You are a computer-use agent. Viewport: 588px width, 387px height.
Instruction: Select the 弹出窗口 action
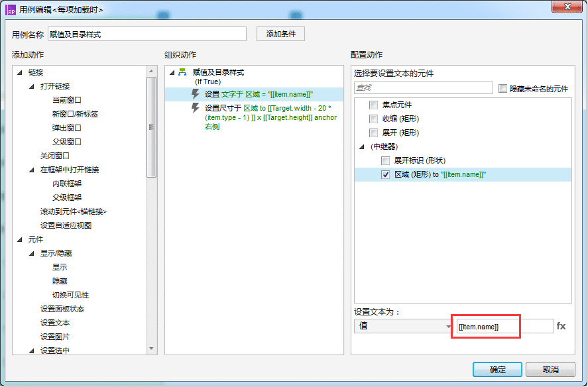click(x=67, y=128)
